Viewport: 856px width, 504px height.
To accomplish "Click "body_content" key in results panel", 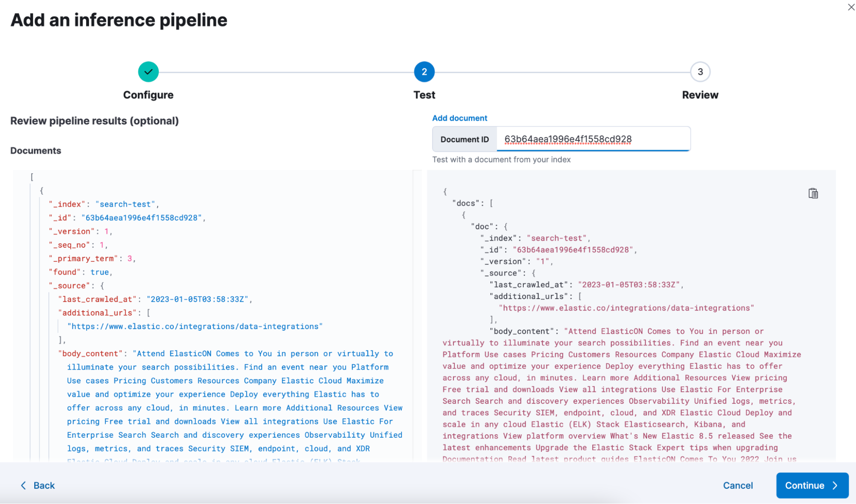I will point(522,331).
